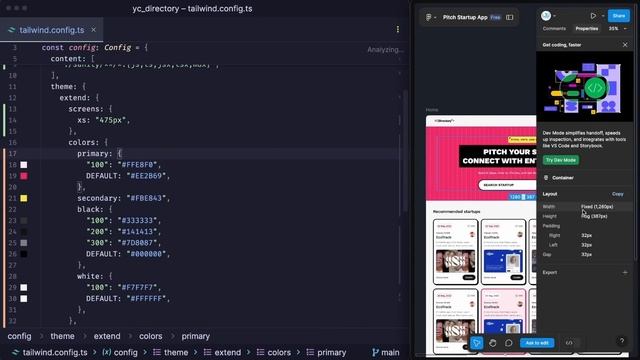Click tailwind.config.ts in the bottom navigation bar
Image resolution: width=640 pixels, height=360 pixels.
tap(50, 352)
